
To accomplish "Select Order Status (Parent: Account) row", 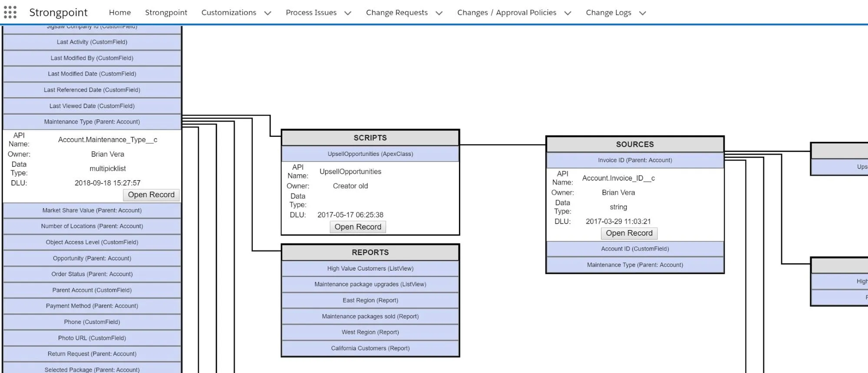I will pyautogui.click(x=92, y=274).
